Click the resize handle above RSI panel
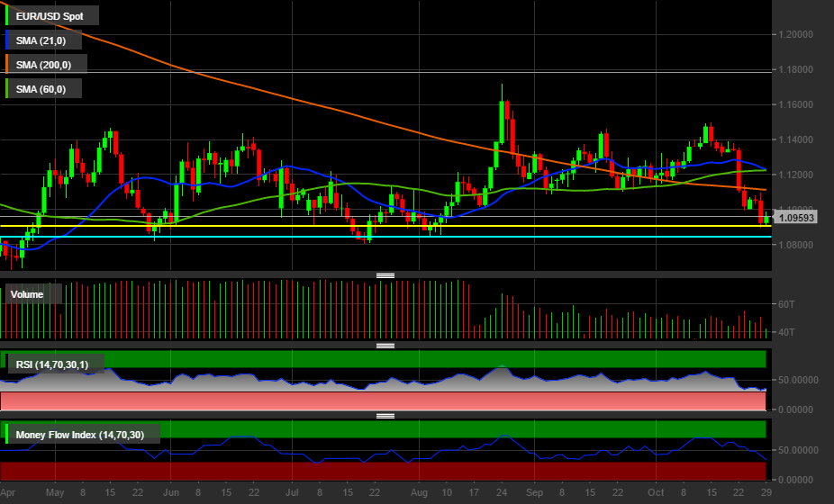Viewport: 834px width, 504px height. point(385,346)
